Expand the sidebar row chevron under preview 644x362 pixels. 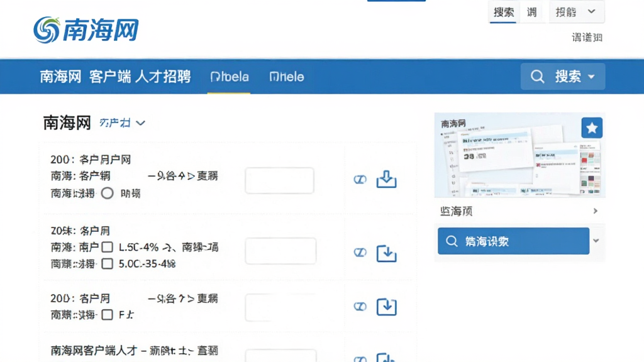click(x=595, y=211)
